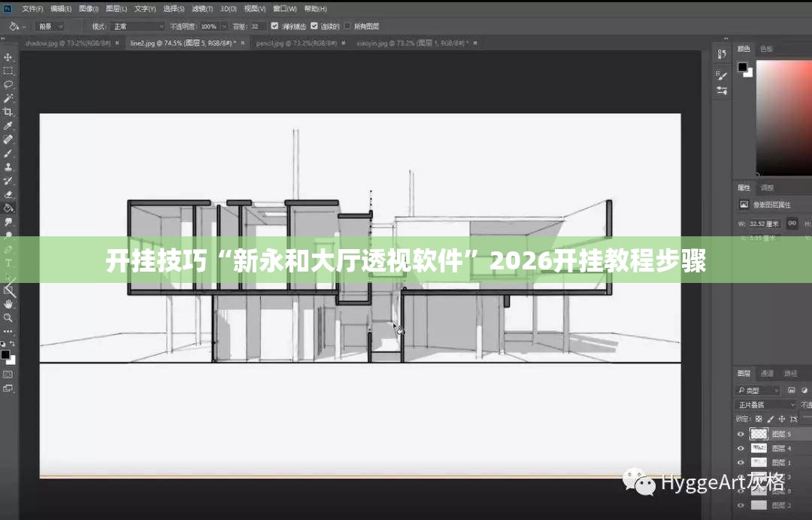The width and height of the screenshot is (812, 520).
Task: Select the Eraser tool
Action: pyautogui.click(x=8, y=194)
